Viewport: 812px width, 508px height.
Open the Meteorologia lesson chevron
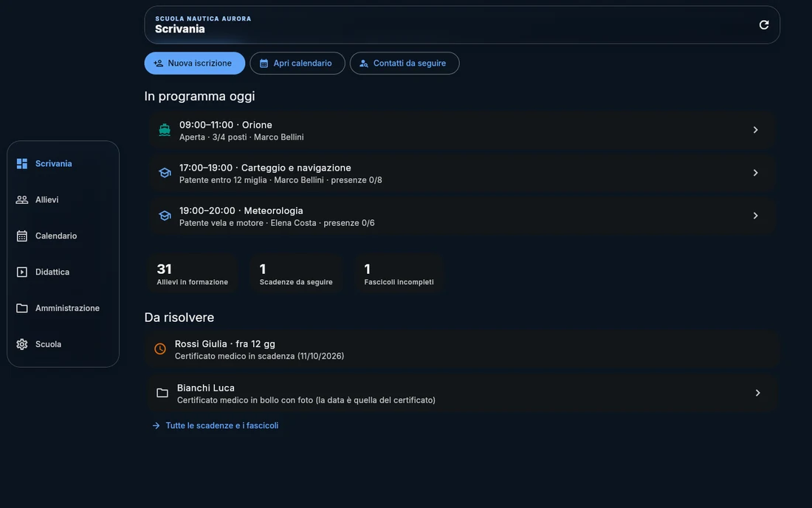pyautogui.click(x=755, y=216)
